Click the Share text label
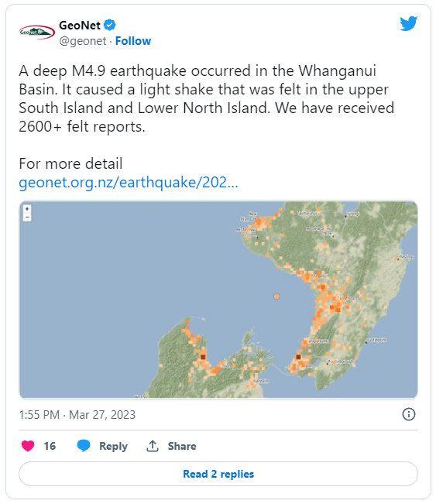This screenshot has height=504, width=436. (x=182, y=446)
